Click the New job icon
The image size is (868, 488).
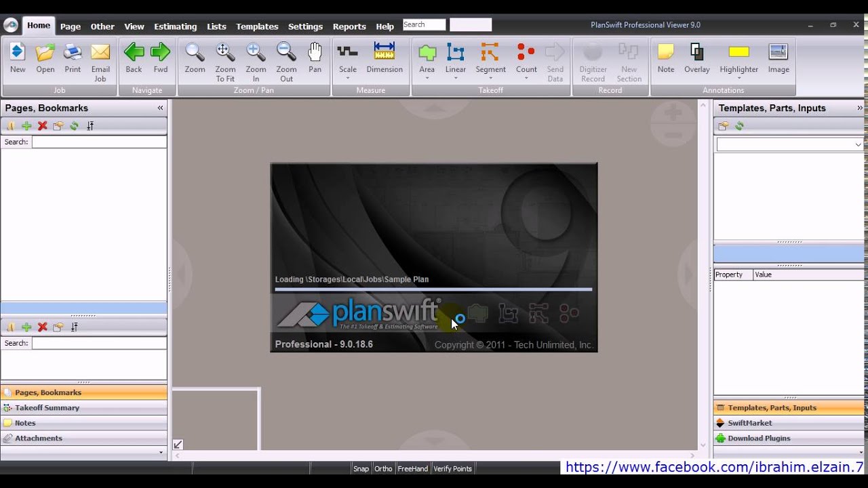pyautogui.click(x=18, y=52)
